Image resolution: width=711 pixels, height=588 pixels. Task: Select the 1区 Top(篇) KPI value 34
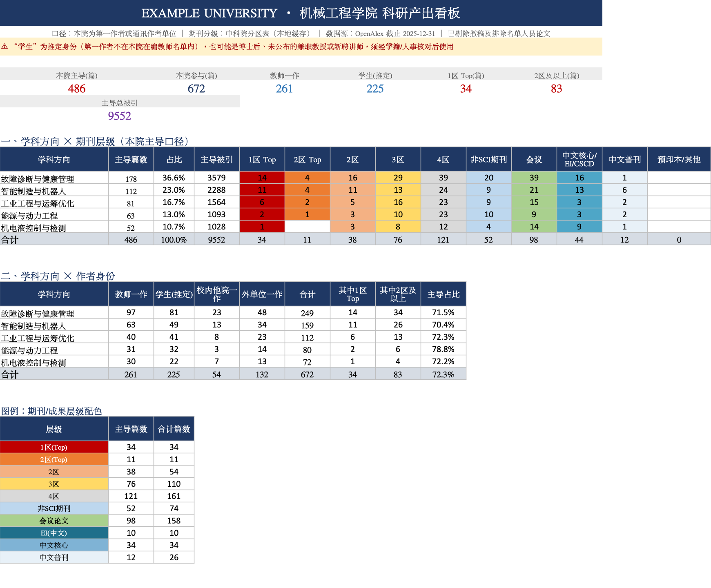coord(466,89)
